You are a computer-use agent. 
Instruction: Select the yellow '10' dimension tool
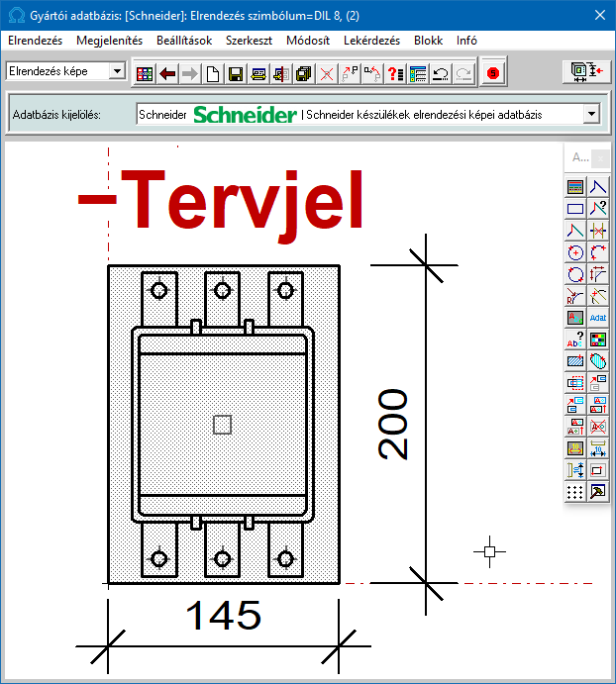(x=575, y=448)
